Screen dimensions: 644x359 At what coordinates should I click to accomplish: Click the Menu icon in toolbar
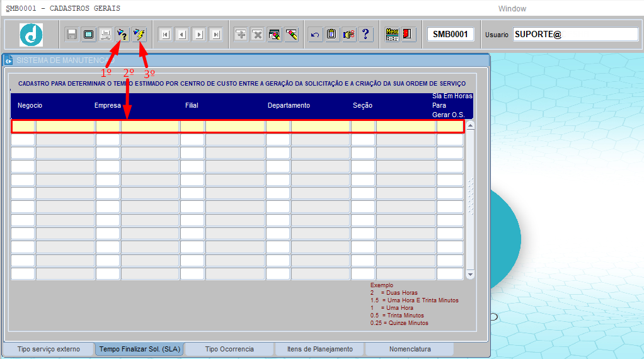point(392,35)
